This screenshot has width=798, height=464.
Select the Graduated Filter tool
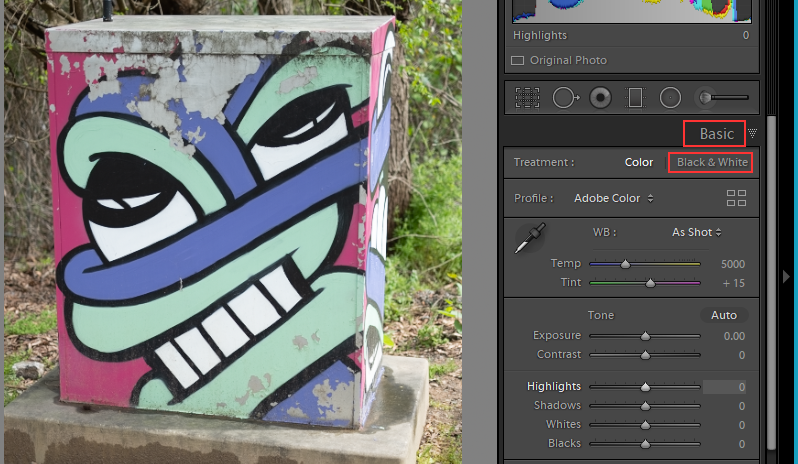635,97
